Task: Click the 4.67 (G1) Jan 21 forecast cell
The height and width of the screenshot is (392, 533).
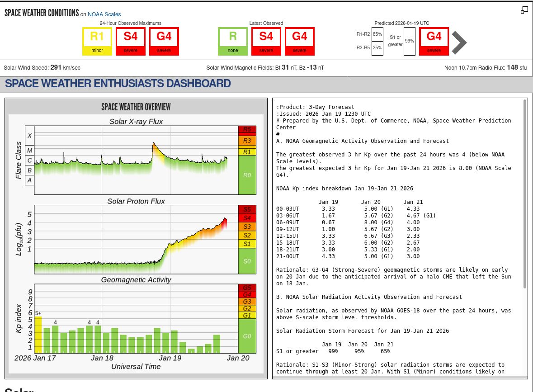Action: pyautogui.click(x=421, y=216)
